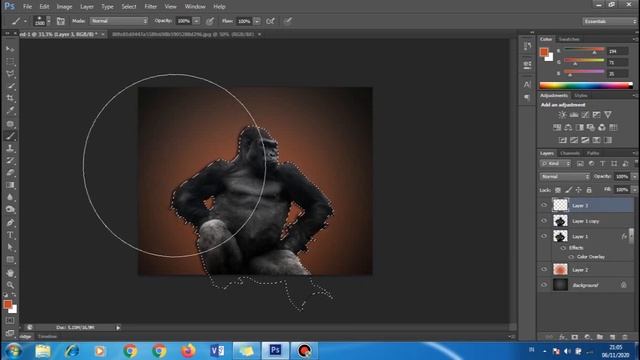Viewport: 640px width, 360px height.
Task: Select the Horizontal Type tool
Action: tap(10, 235)
